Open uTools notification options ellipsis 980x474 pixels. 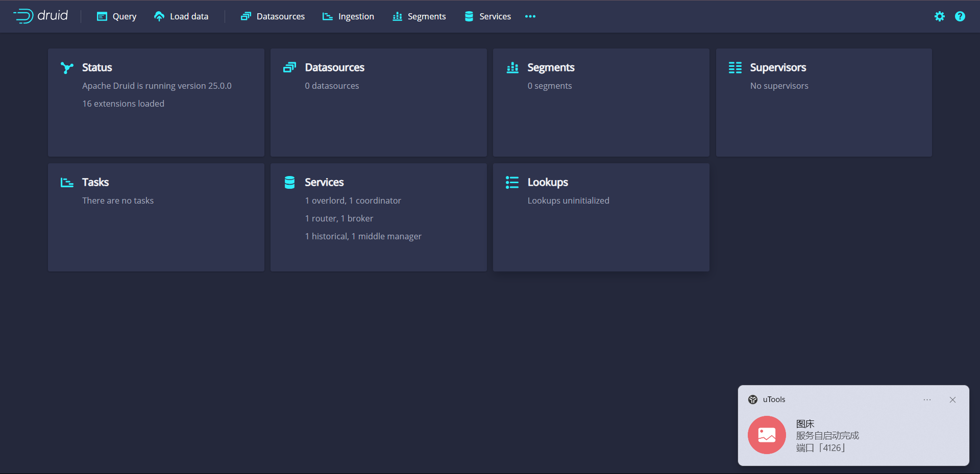(x=927, y=400)
